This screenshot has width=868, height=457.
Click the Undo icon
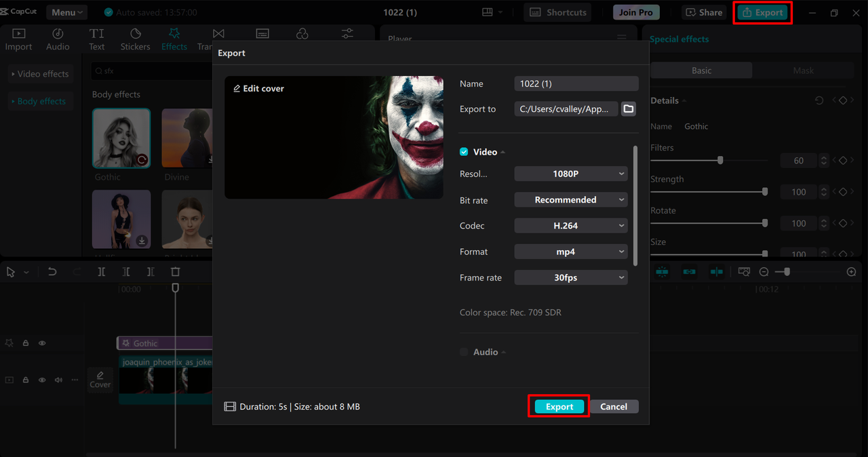(x=52, y=272)
